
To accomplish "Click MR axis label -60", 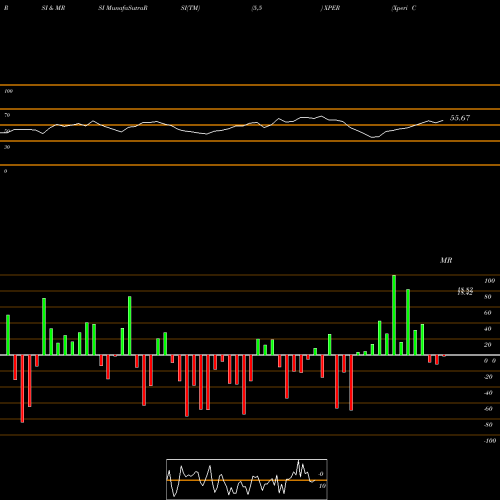I will 488,409.
